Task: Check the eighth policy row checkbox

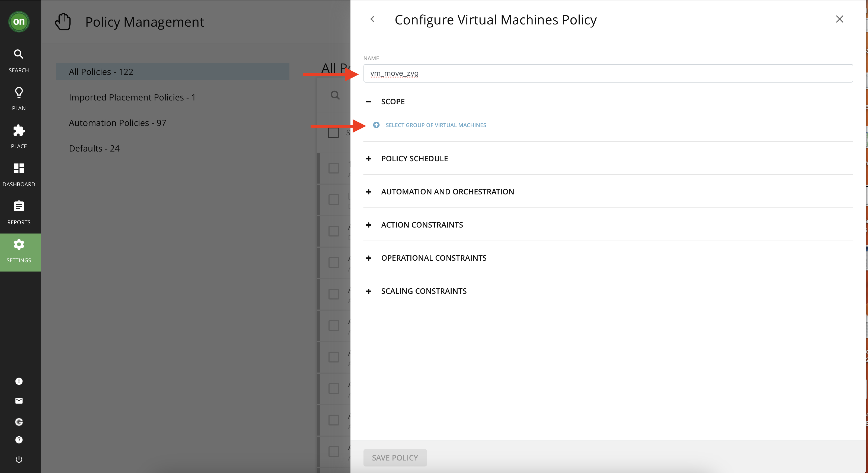Action: [x=334, y=388]
